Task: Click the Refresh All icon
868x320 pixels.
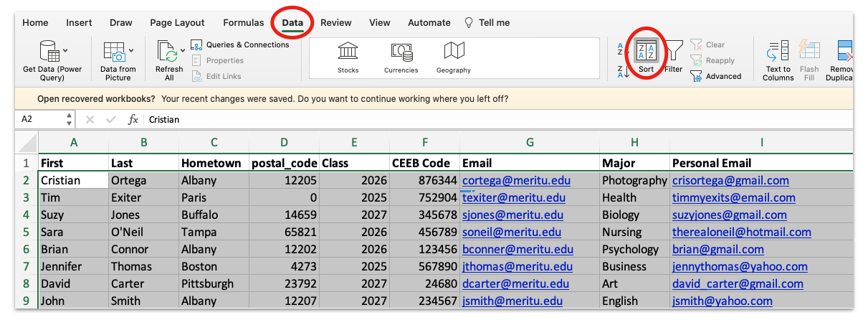Action: 168,52
